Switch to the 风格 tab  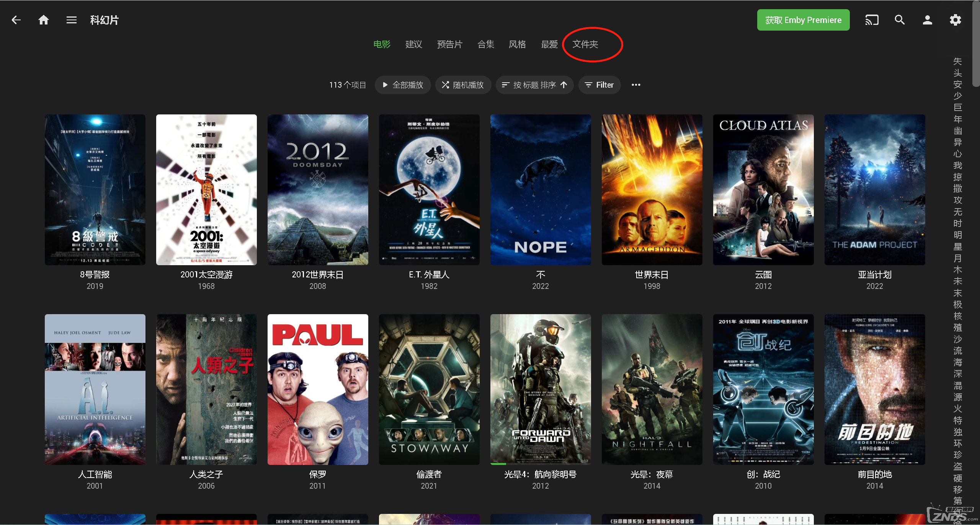click(x=517, y=44)
